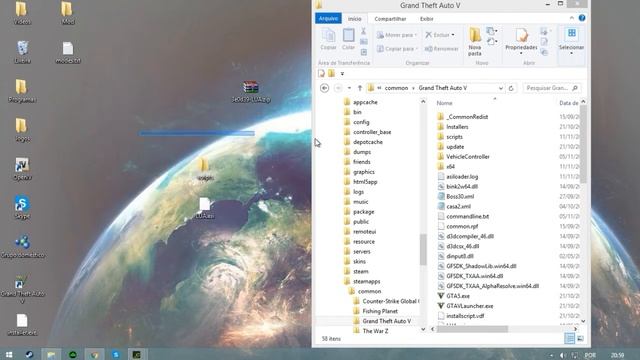Open the Excluir dropdown arrow

click(x=453, y=35)
